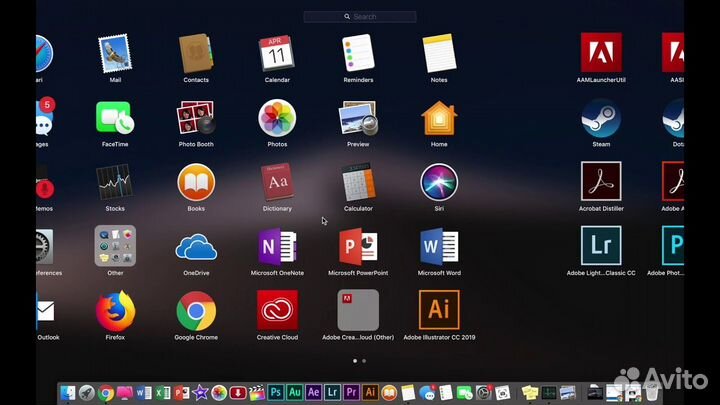Select the first Launchpad page dot
Image resolution: width=720 pixels, height=405 pixels.
pyautogui.click(x=355, y=361)
